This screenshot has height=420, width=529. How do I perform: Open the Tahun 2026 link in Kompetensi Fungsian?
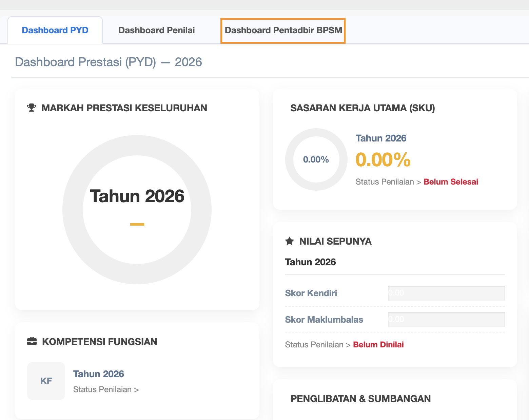point(98,374)
